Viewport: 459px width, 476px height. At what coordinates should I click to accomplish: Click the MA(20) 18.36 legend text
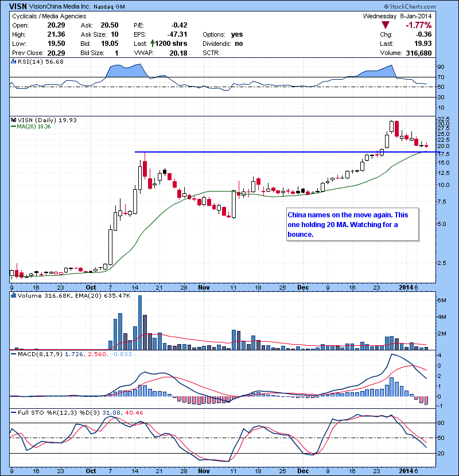coord(34,127)
